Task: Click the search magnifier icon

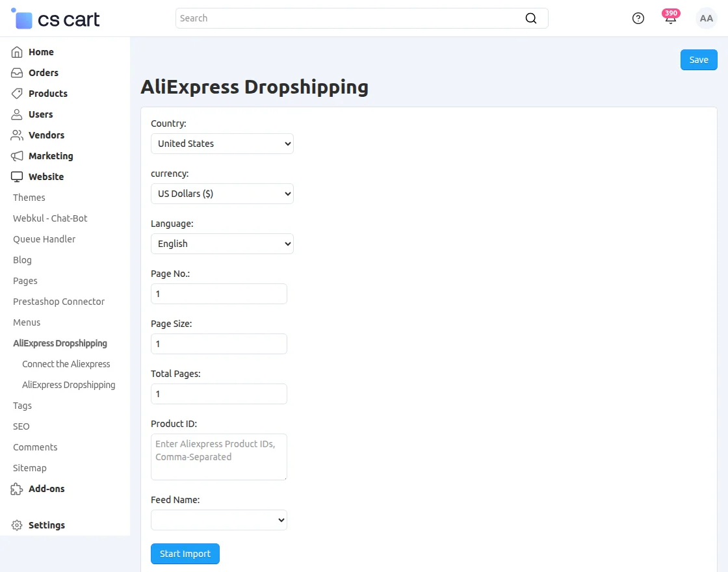Action: point(530,18)
